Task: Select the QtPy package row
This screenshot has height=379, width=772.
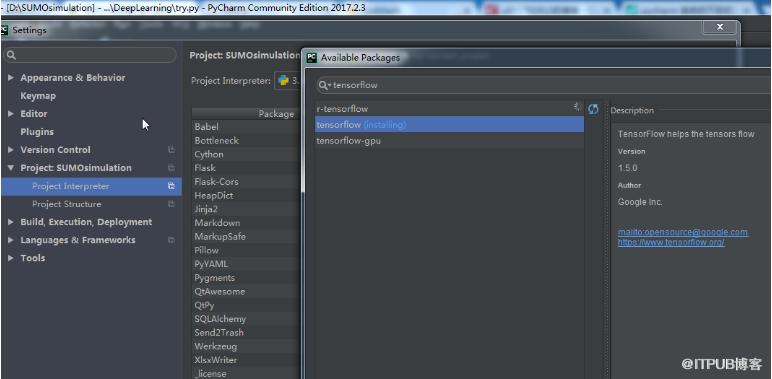Action: tap(246, 305)
